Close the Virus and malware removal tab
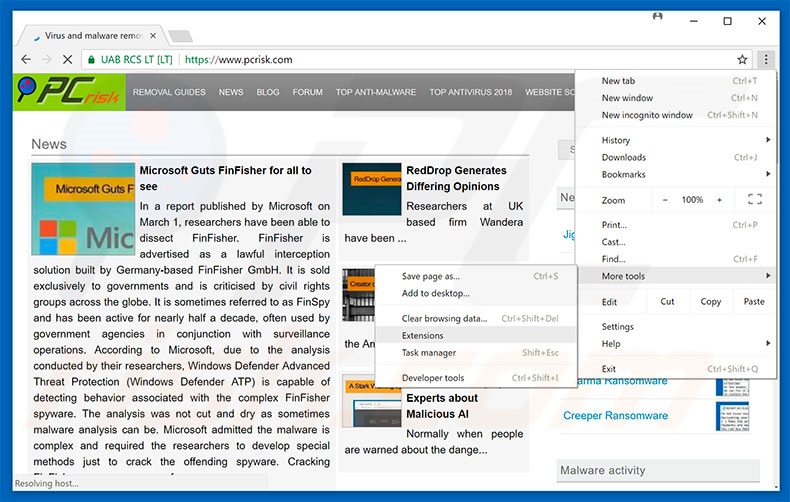The width and height of the screenshot is (790, 502). pos(153,36)
